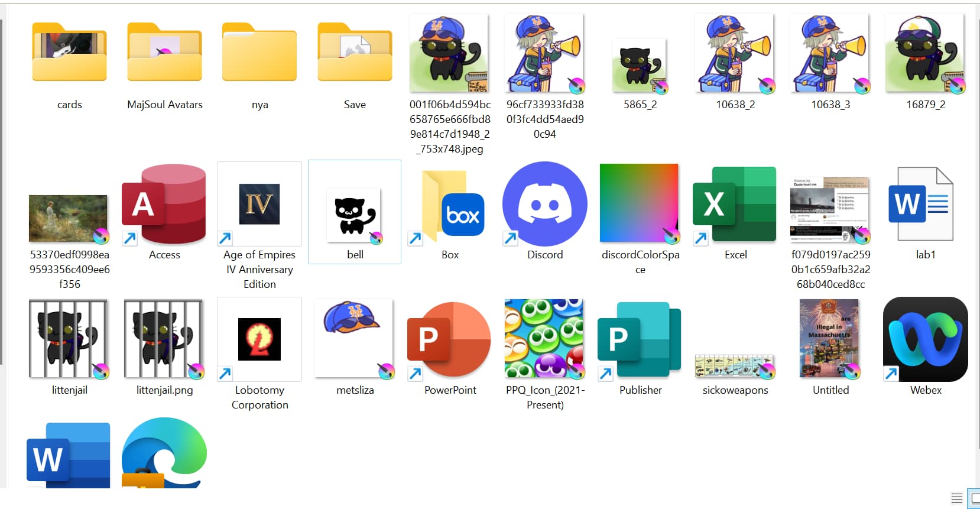This screenshot has height=509, width=980.
Task: Select the 001f06b4d594bc jpeg cat thumbnail
Action: click(450, 54)
